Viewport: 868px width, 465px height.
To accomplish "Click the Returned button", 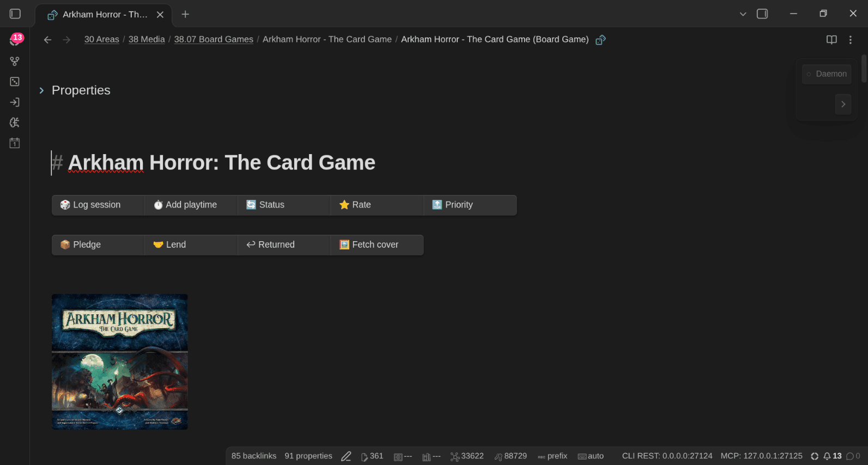I will pyautogui.click(x=284, y=244).
